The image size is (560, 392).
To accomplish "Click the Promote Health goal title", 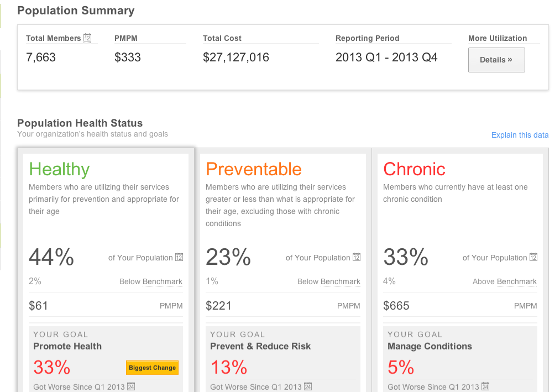I will coord(67,346).
